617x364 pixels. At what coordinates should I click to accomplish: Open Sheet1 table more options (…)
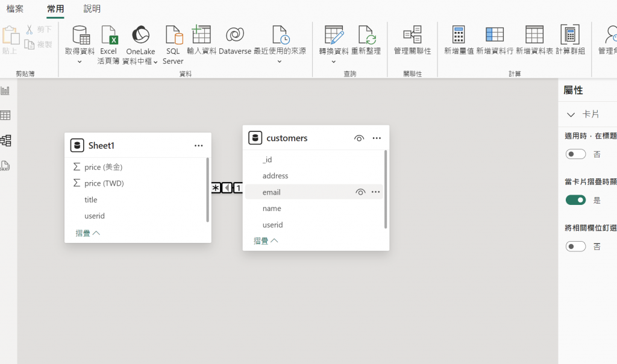click(x=199, y=146)
